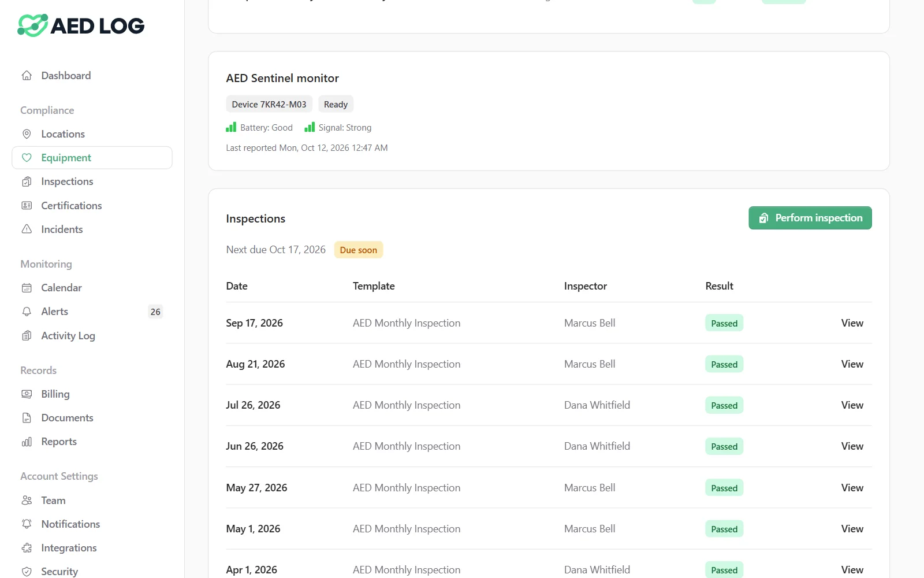Click the Equipment heart icon
Viewport: 924px width, 578px height.
(27, 158)
